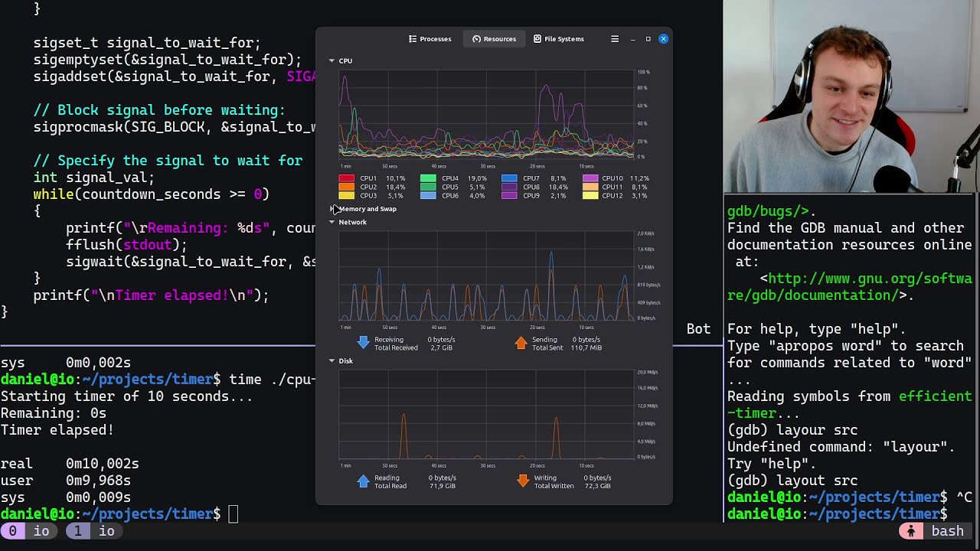Viewport: 980px width, 551px height.
Task: Maximize the System Monitor window
Action: coord(648,39)
